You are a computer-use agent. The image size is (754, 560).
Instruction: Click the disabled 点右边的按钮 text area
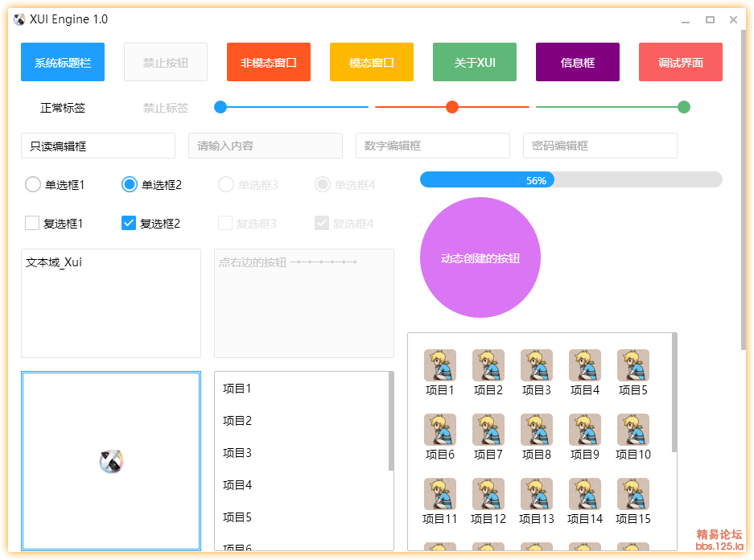pos(304,303)
